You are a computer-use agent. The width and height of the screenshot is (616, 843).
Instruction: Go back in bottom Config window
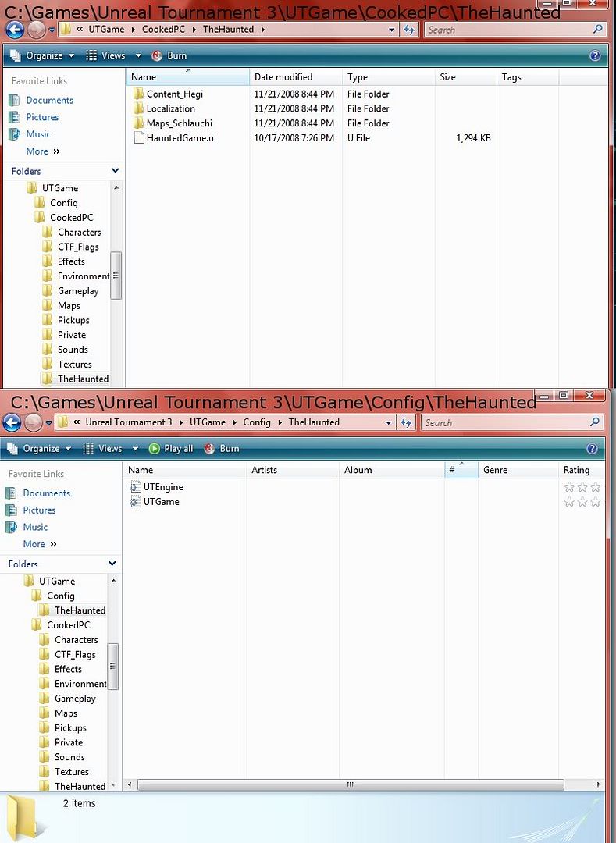click(x=12, y=422)
